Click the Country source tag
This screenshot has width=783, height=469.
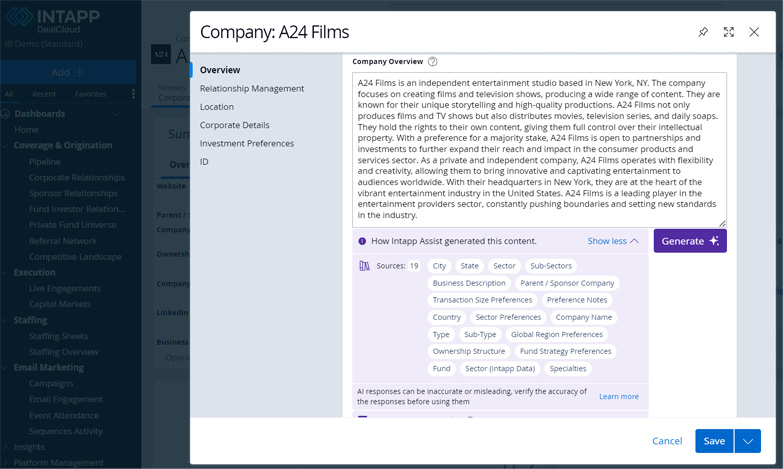(446, 317)
